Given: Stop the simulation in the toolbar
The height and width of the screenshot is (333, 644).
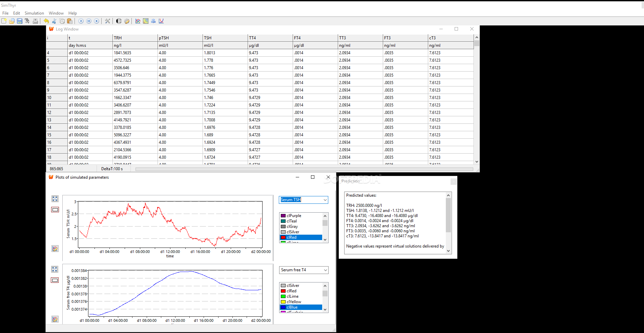Looking at the screenshot, I should pyautogui.click(x=97, y=21).
